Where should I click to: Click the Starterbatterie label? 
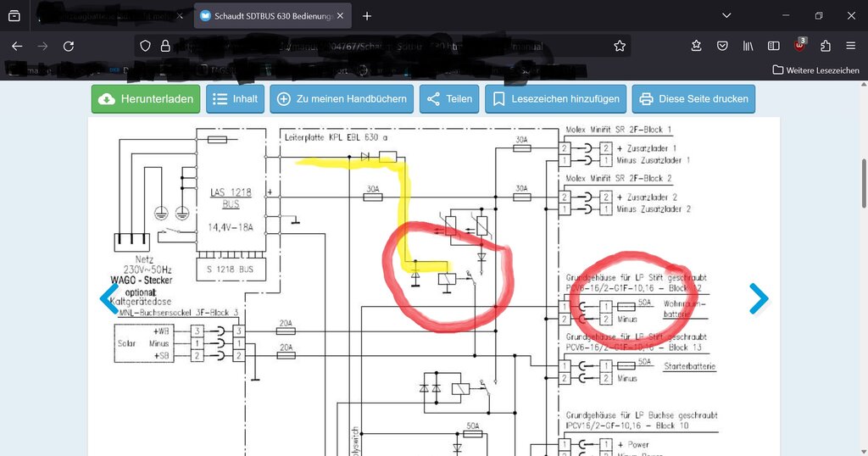click(x=690, y=366)
